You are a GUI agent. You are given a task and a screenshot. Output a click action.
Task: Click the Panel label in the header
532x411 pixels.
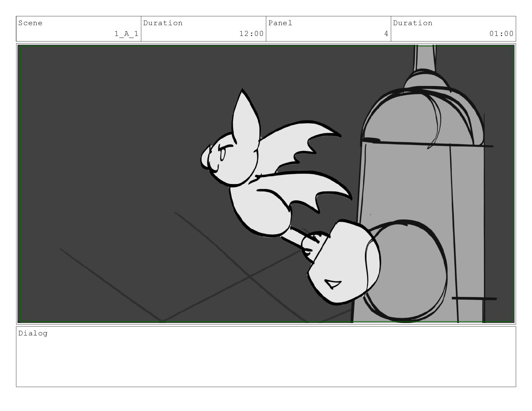pos(280,23)
